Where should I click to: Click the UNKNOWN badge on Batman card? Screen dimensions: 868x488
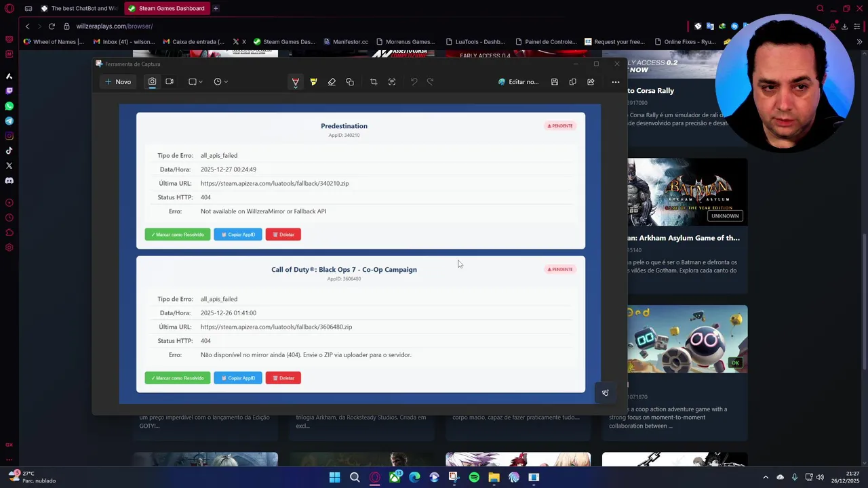point(725,216)
